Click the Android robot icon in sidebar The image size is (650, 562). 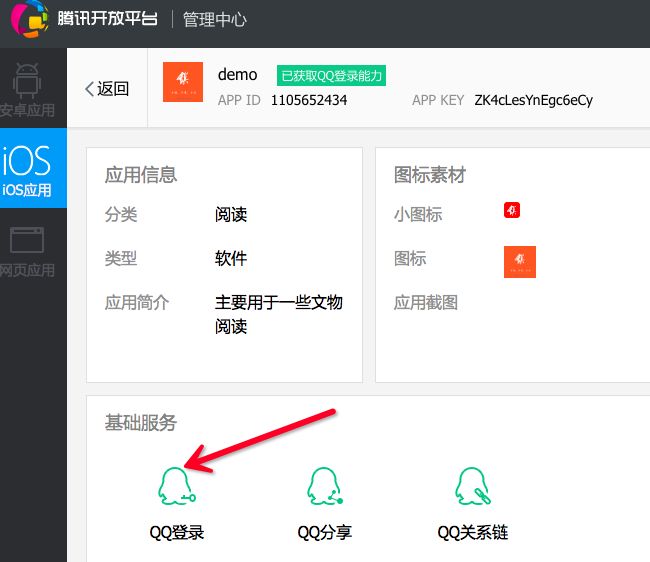point(27,81)
